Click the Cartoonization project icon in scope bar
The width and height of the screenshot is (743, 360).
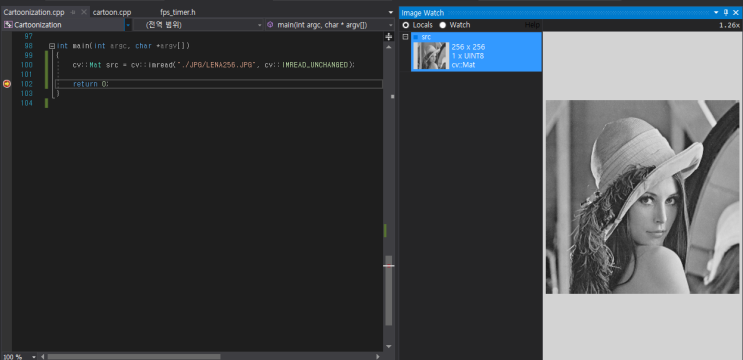pos(8,25)
